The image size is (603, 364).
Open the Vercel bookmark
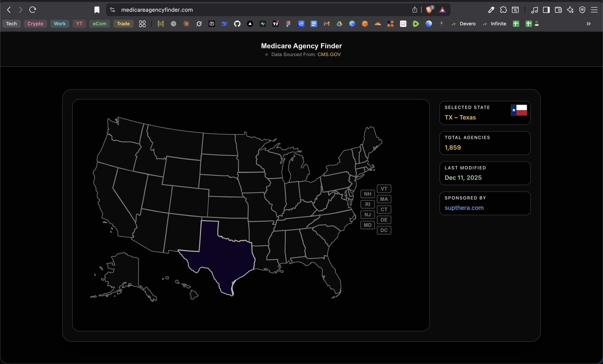(250, 24)
